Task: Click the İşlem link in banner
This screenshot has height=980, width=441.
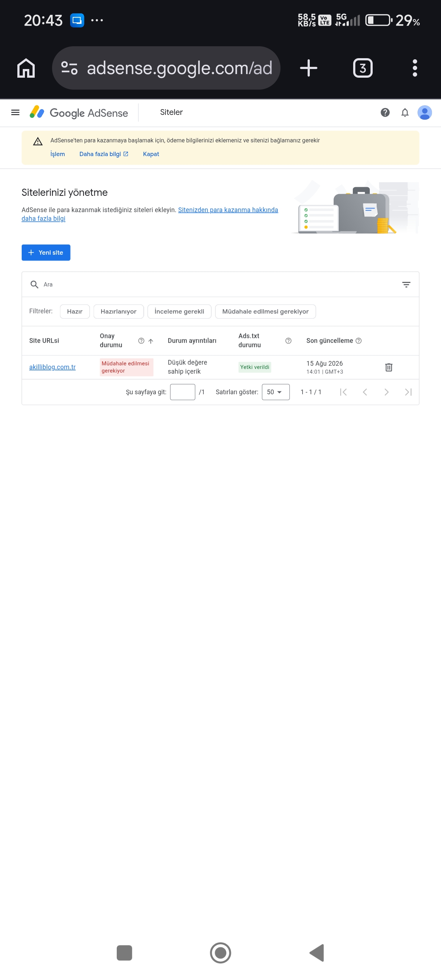Action: coord(57,154)
